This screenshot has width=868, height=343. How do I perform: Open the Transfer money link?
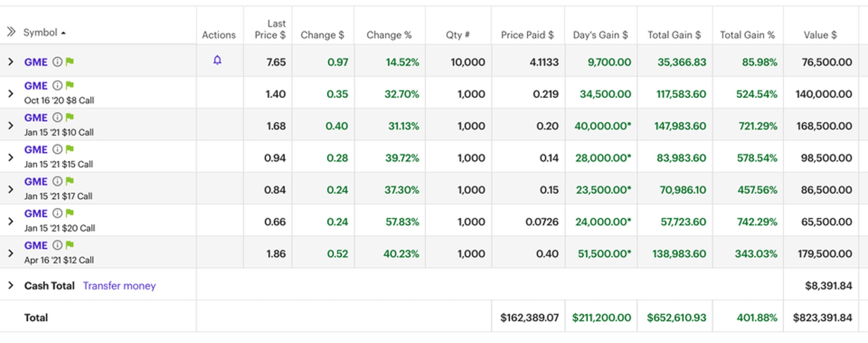point(119,286)
